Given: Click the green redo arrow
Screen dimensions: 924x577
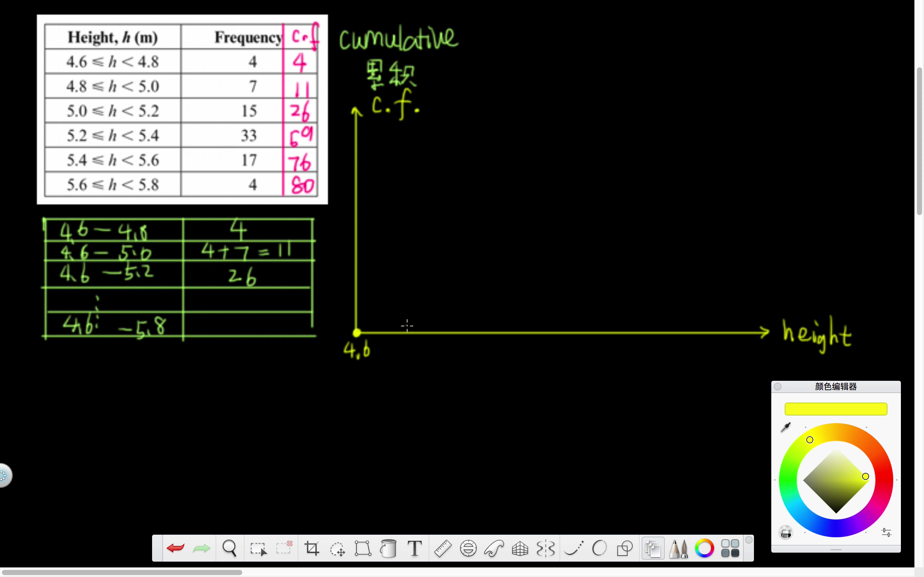Looking at the screenshot, I should (x=201, y=548).
